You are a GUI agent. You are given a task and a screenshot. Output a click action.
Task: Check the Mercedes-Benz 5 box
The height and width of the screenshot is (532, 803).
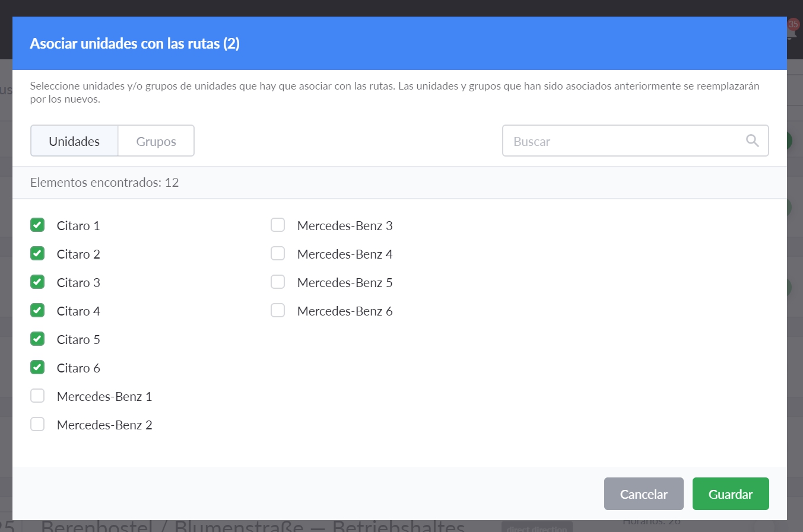pos(278,282)
